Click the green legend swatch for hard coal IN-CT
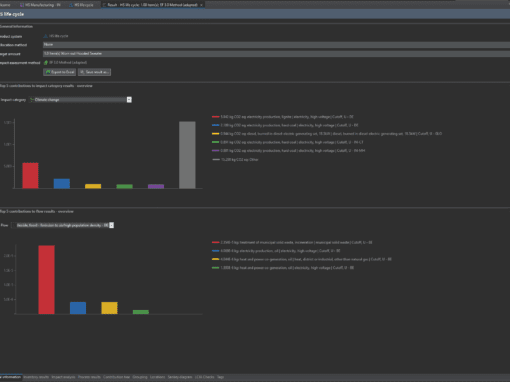Image resolution: width=510 pixels, height=382 pixels. pos(215,142)
